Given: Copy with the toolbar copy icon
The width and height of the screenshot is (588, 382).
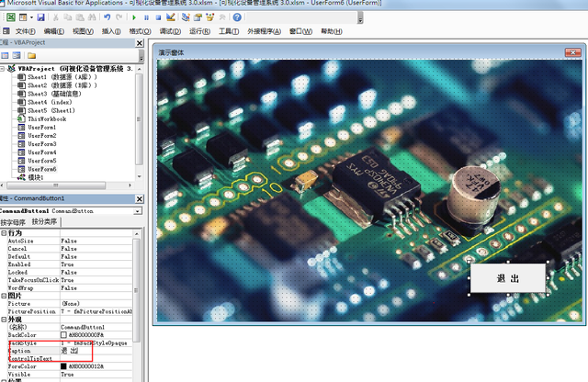Looking at the screenshot, I should point(67,17).
